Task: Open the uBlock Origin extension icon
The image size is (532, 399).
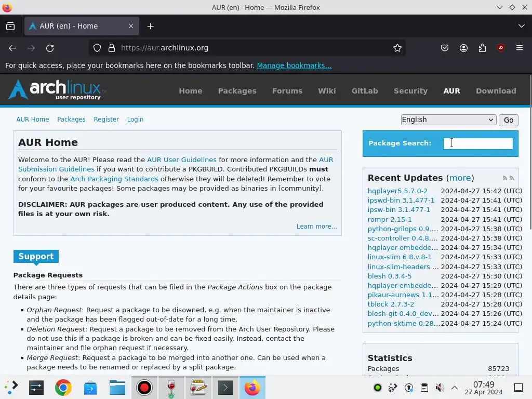Action: [501, 48]
